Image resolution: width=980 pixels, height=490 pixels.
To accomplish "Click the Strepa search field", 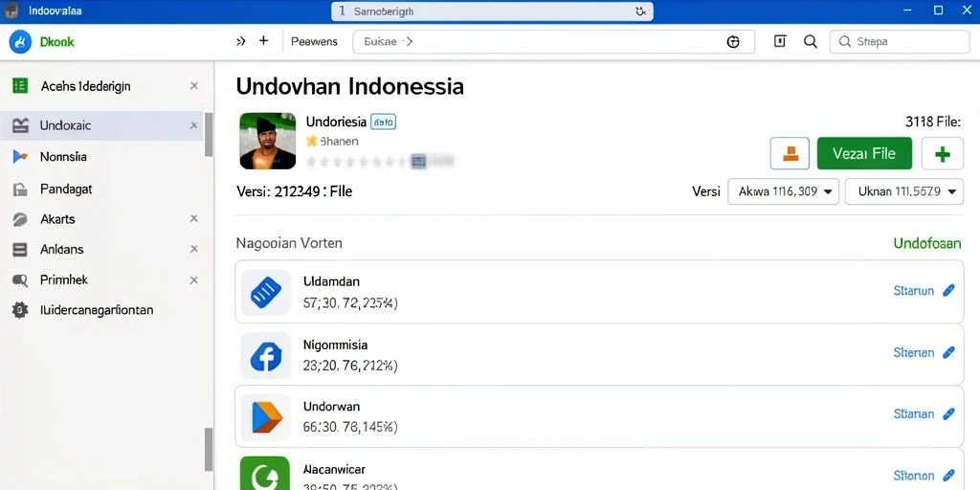I will [900, 42].
